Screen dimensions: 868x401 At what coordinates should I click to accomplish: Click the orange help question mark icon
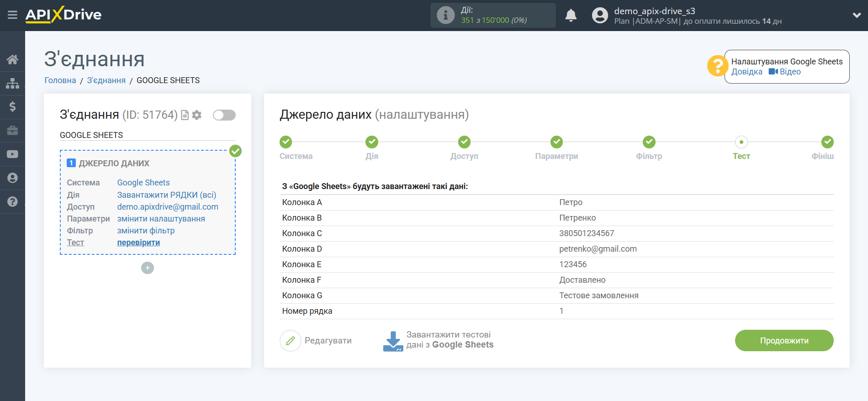(717, 66)
